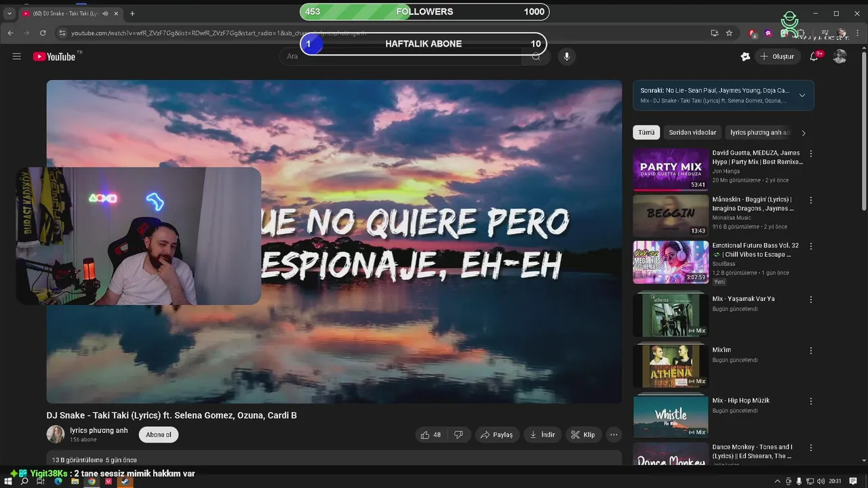Open Chrome tab search dropdown
This screenshot has width=868, height=488.
point(9,13)
